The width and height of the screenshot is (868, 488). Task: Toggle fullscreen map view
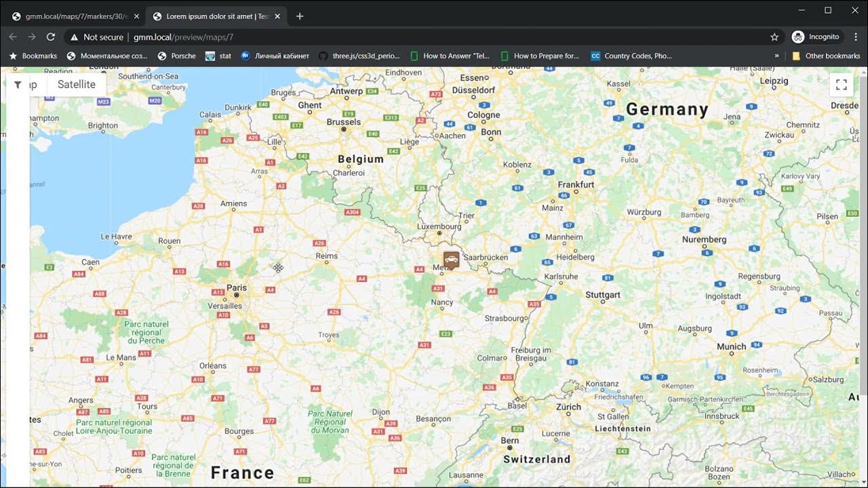(842, 85)
